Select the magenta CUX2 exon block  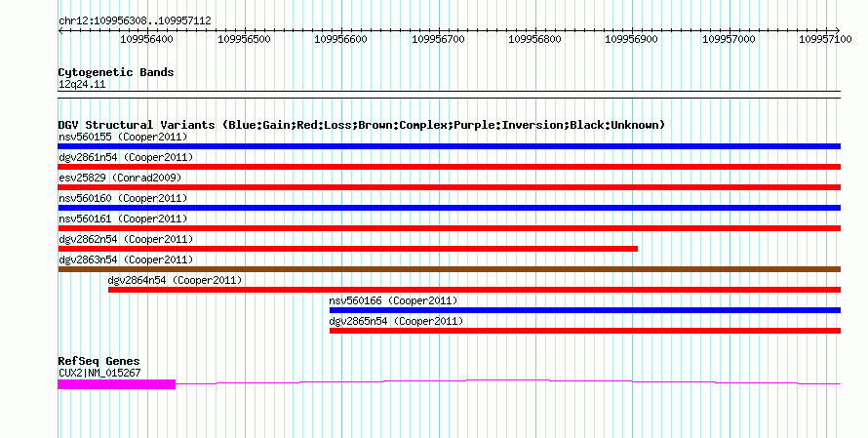click(117, 384)
